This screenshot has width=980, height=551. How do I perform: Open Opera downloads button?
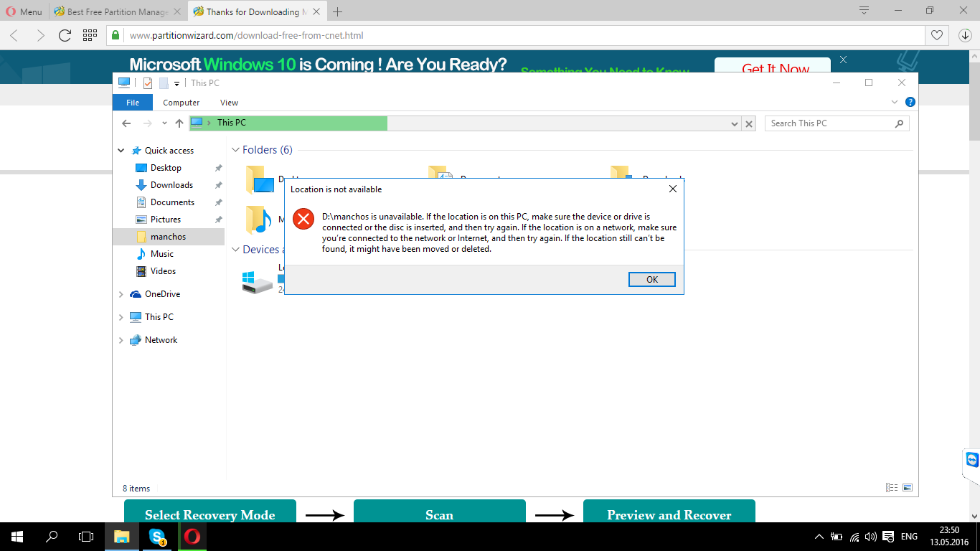[x=965, y=35]
